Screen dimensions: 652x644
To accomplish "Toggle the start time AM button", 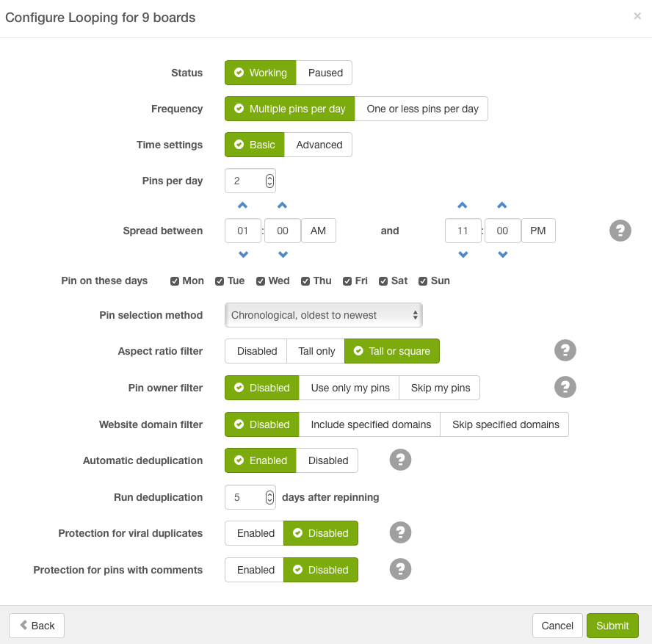I will (x=318, y=231).
